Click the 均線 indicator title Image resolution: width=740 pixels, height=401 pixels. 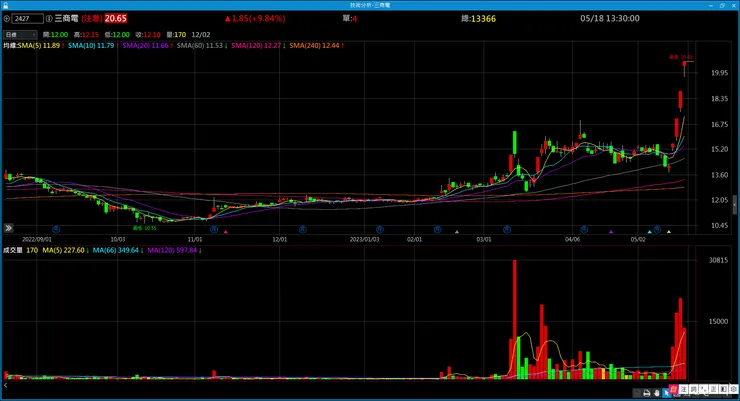(x=10, y=46)
